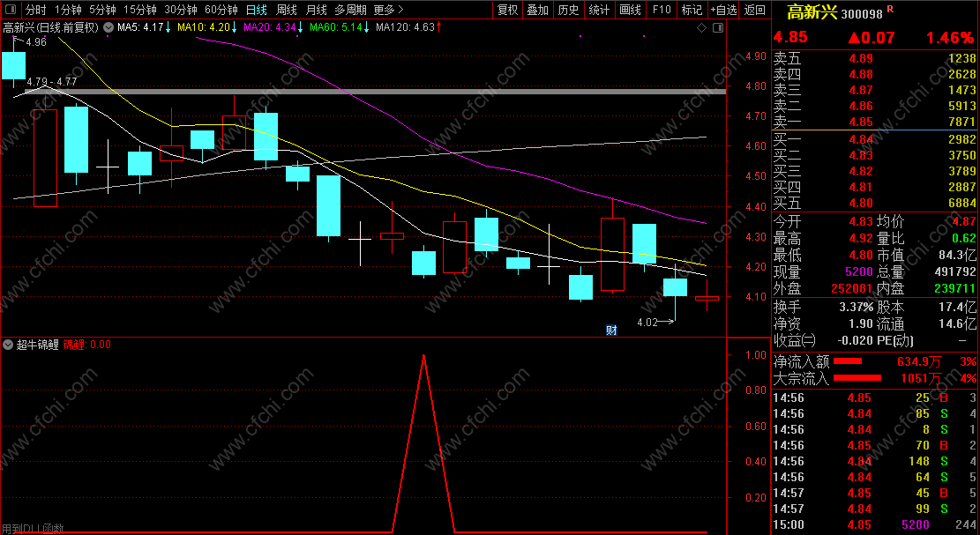980x535 pixels.
Task: Toggle the right info panel icon
Action: click(x=717, y=27)
